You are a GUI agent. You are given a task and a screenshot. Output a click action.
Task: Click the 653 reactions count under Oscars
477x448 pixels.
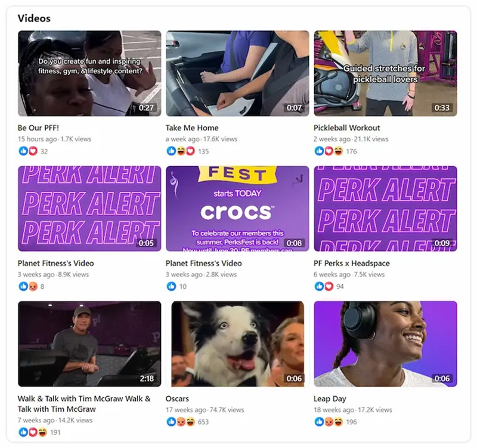point(203,422)
